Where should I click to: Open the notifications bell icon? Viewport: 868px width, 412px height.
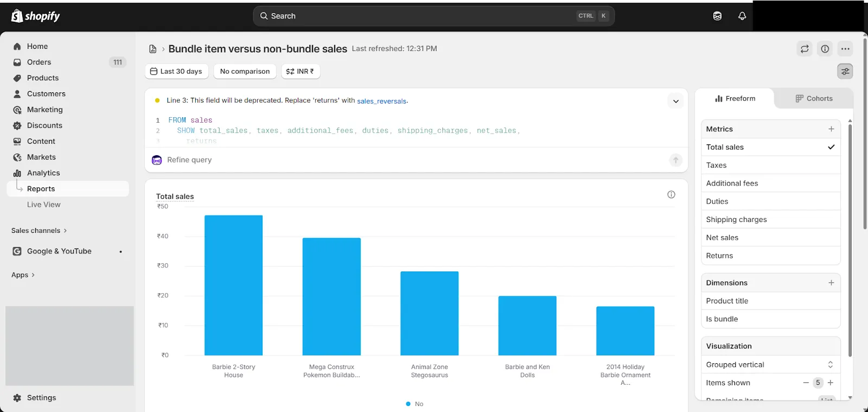point(742,16)
